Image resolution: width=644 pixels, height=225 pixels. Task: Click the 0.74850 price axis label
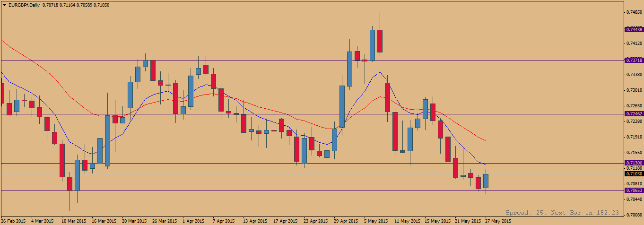(634, 12)
